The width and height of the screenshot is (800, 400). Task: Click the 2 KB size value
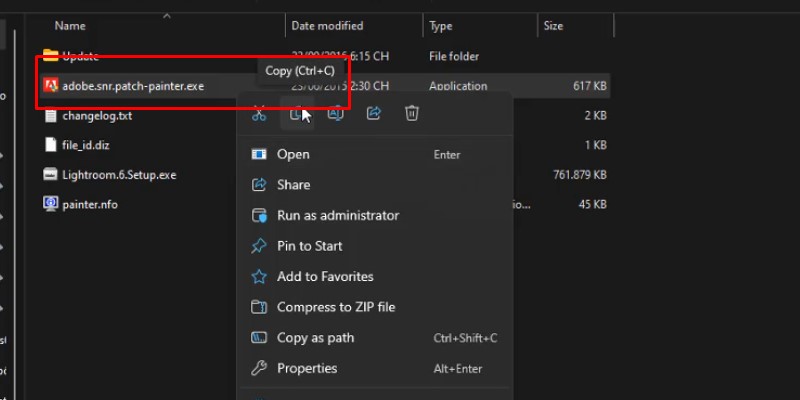coord(596,116)
